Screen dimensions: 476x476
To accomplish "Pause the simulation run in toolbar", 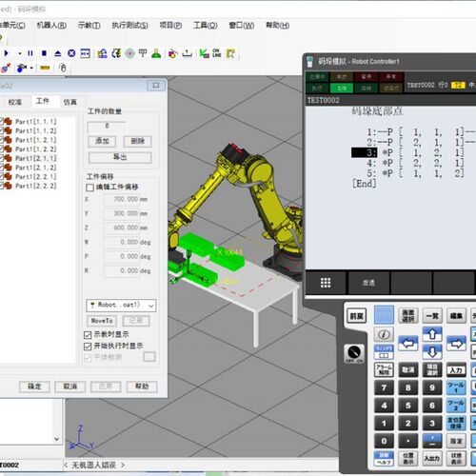I will [x=30, y=53].
